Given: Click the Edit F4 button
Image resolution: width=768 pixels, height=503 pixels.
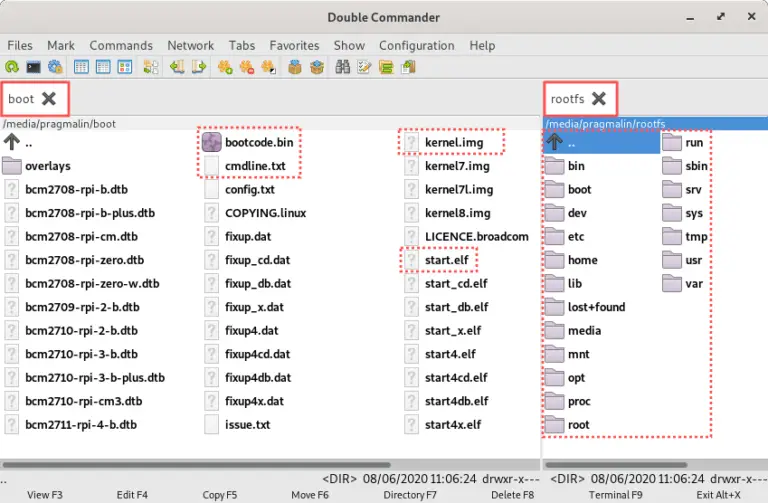Looking at the screenshot, I should coord(132,495).
